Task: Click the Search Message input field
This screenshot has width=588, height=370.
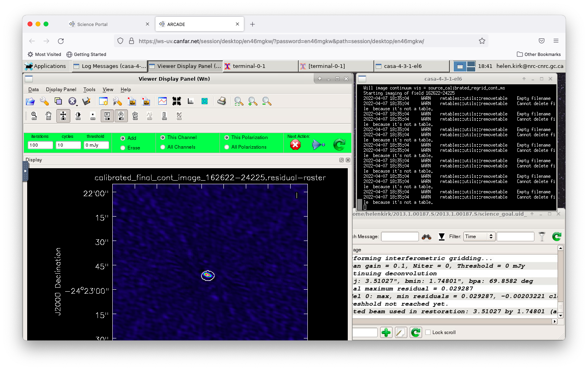Action: pos(400,237)
